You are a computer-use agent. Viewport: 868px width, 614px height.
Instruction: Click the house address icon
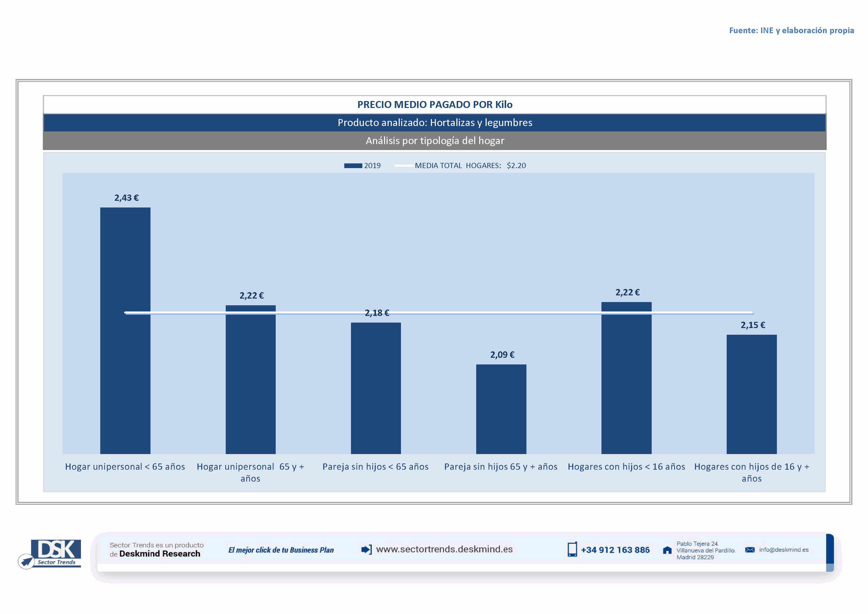pos(667,550)
